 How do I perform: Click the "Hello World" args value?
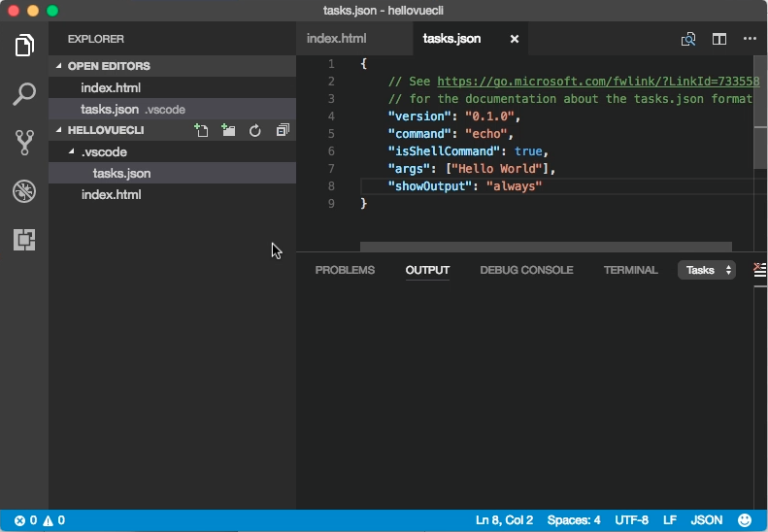click(497, 169)
